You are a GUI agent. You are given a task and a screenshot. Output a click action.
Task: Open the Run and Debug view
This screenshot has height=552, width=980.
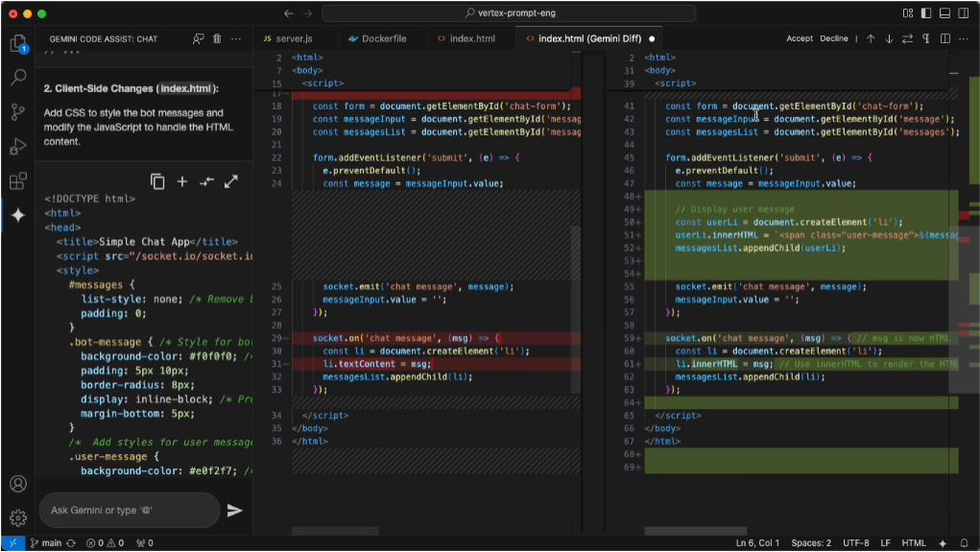[17, 147]
